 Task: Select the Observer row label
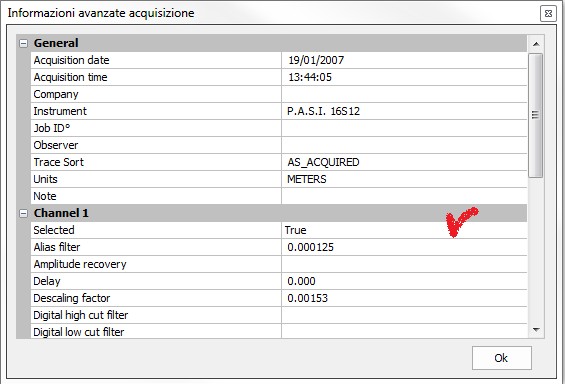tap(55, 145)
